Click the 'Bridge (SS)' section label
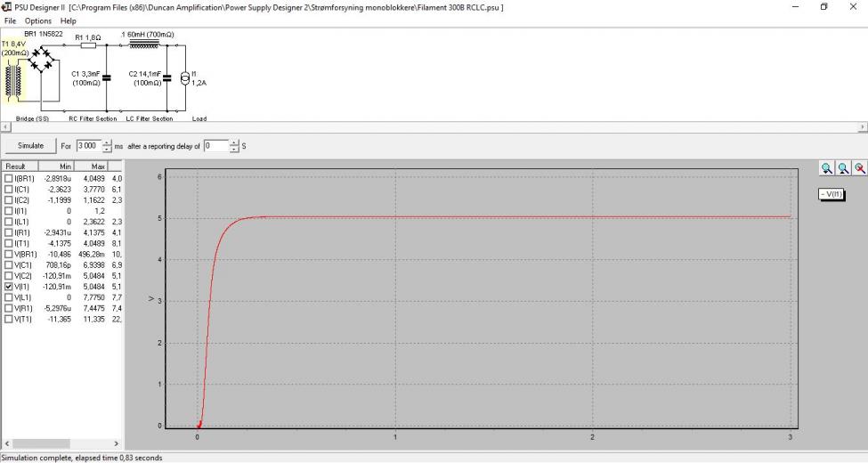This screenshot has width=868, height=463. (32, 118)
